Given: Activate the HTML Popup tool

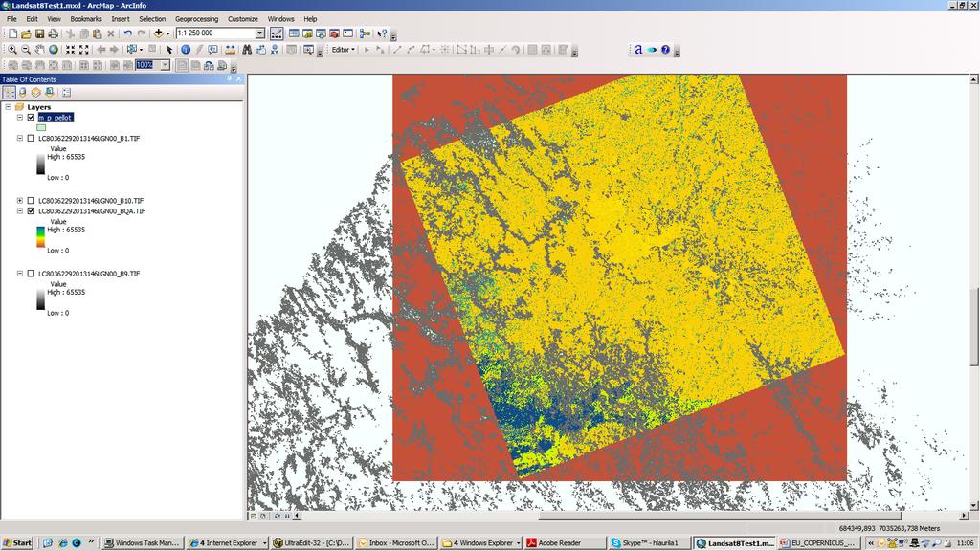Looking at the screenshot, I should tap(213, 50).
